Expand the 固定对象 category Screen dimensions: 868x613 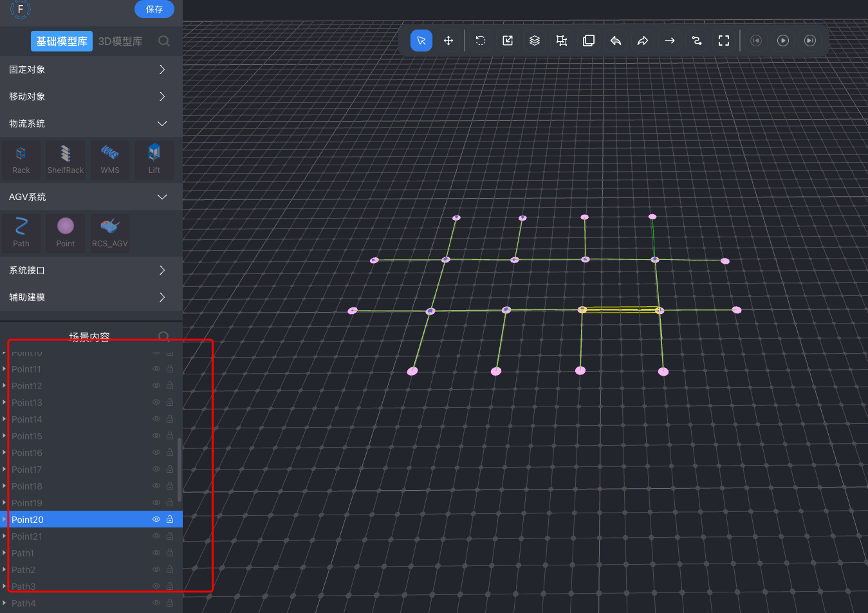[x=162, y=69]
